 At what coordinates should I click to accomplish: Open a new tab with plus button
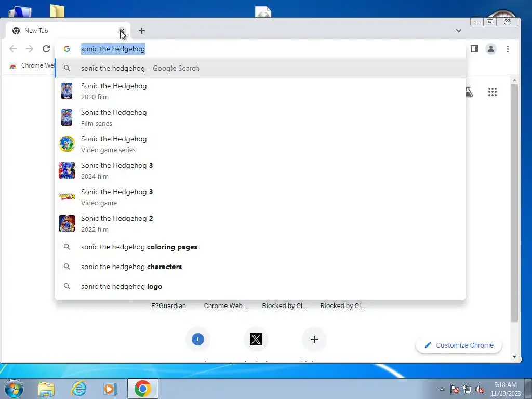click(x=142, y=31)
